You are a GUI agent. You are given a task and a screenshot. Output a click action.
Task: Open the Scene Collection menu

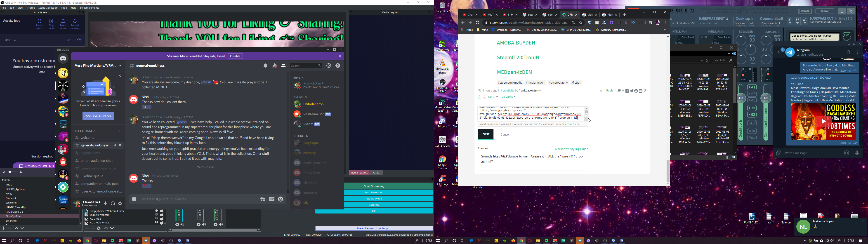tap(48, 8)
